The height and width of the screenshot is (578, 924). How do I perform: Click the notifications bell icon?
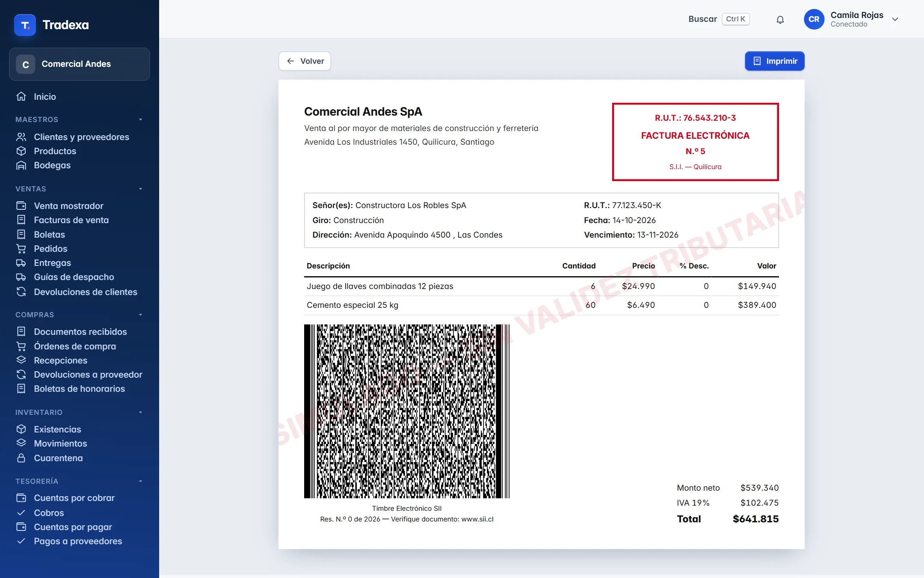[780, 20]
